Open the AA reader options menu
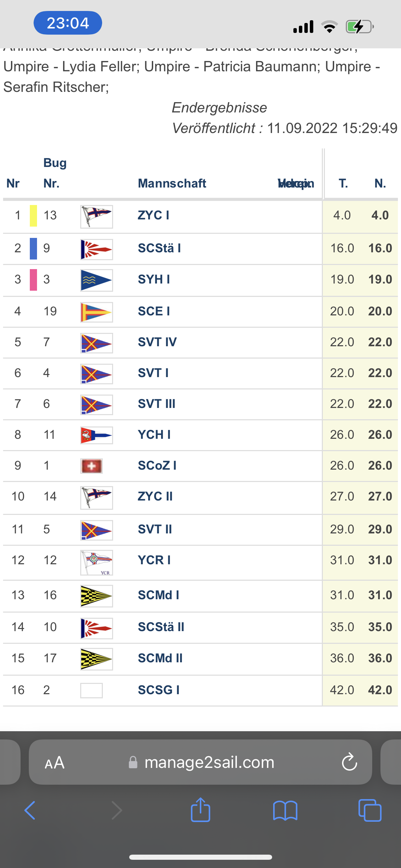Image resolution: width=401 pixels, height=868 pixels. pyautogui.click(x=54, y=762)
